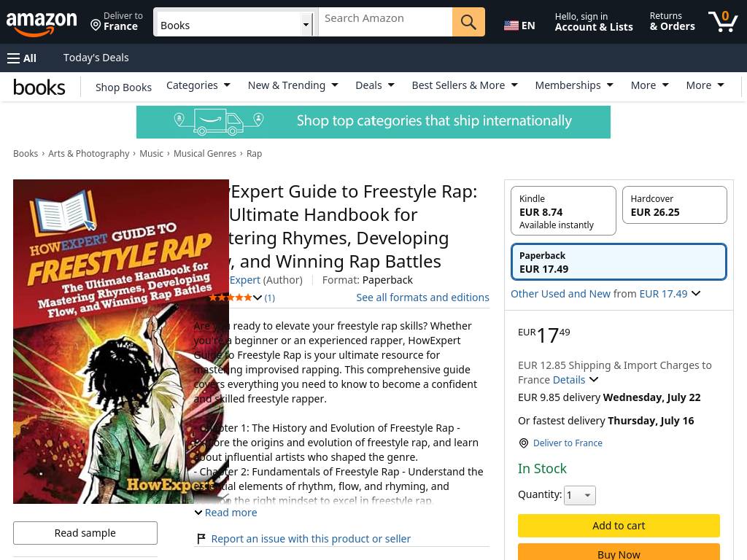
Task: Click the Search Amazon input field
Action: [x=385, y=22]
